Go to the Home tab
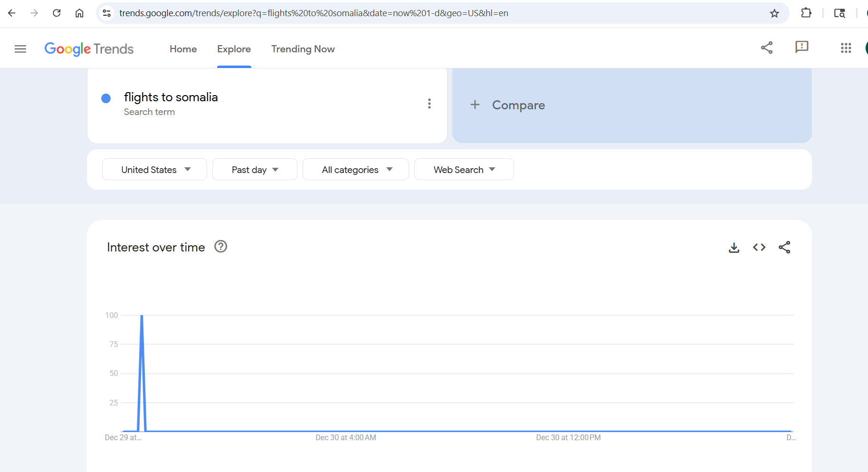Image resolution: width=868 pixels, height=472 pixels. tap(183, 49)
